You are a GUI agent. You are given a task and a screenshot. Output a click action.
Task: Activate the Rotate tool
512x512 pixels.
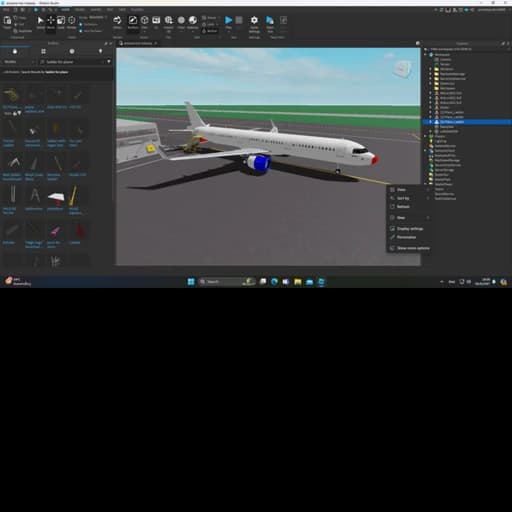coord(72,22)
